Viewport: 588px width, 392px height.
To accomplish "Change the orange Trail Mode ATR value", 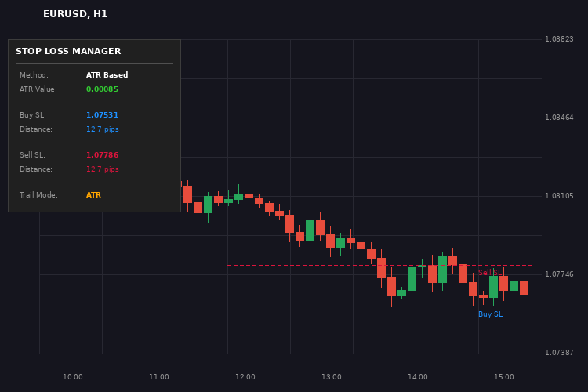I will (x=93, y=195).
